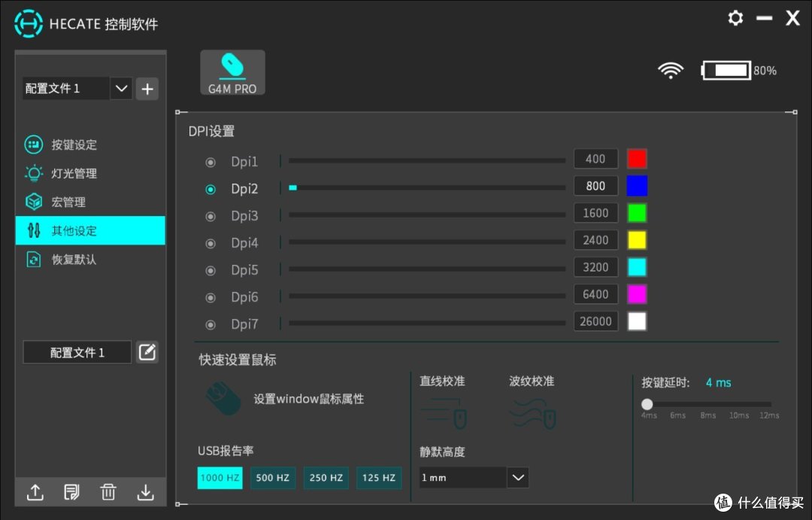Select the Dpi5 radio button
The width and height of the screenshot is (812, 520).
(211, 271)
